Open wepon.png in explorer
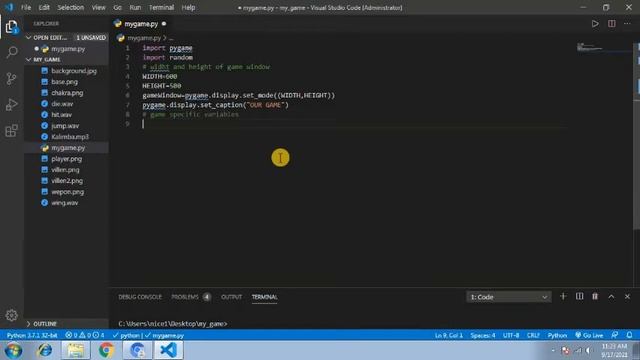 pos(67,192)
